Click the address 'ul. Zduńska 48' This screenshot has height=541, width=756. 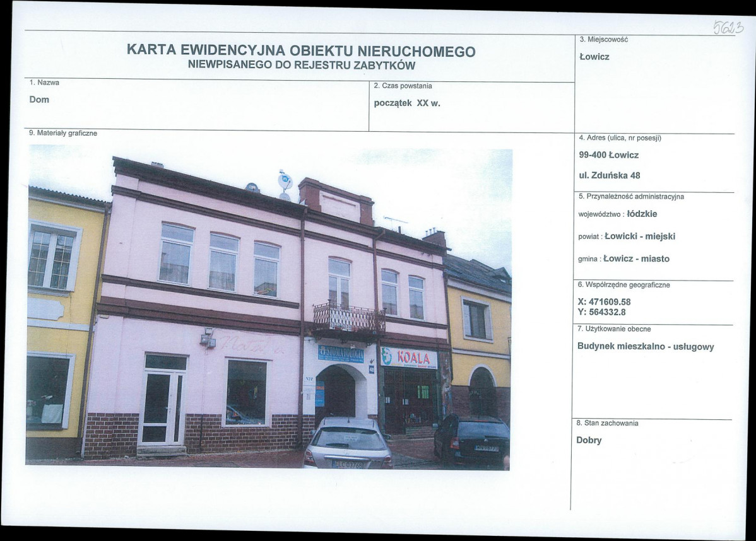click(610, 175)
